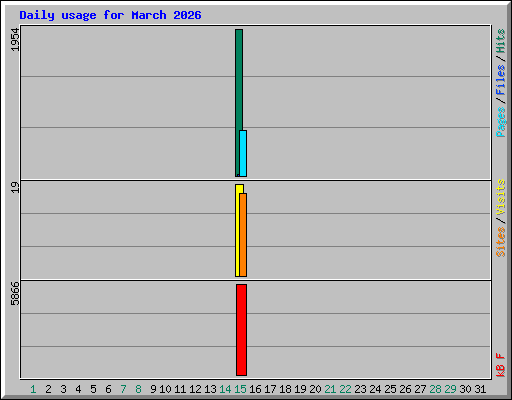Click the 'Files' legend label

(501, 80)
